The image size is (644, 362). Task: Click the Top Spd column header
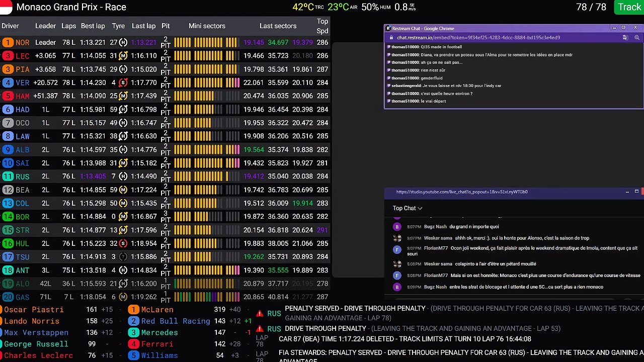323,26
